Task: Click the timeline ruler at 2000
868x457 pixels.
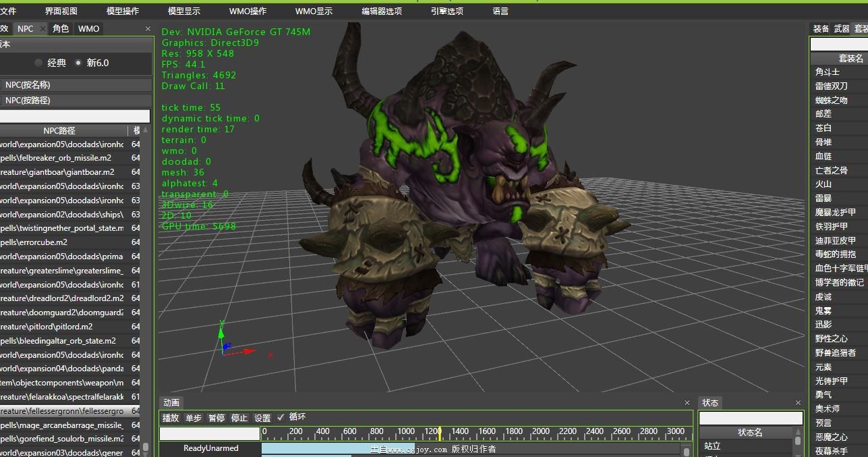Action: (x=540, y=431)
